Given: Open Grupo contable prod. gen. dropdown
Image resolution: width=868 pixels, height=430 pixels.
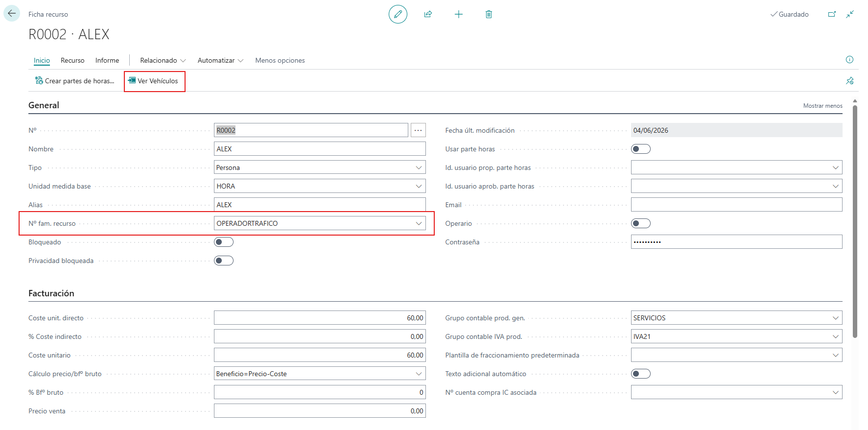Looking at the screenshot, I should 835,318.
